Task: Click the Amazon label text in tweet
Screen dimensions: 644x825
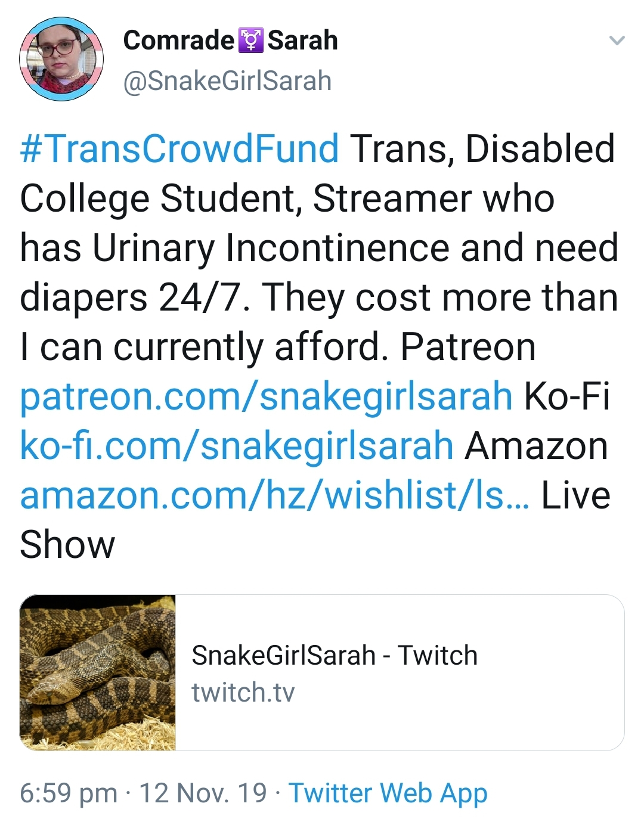Action: [536, 445]
